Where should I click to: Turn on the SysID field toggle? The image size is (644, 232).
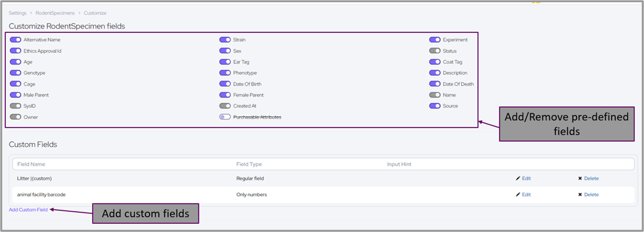15,106
